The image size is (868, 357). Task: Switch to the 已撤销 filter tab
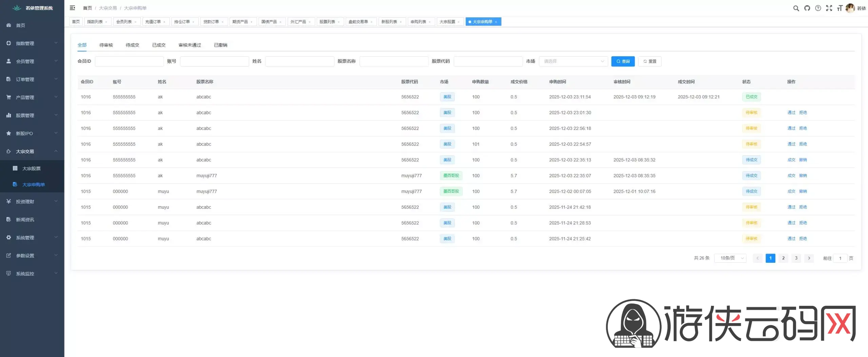220,45
